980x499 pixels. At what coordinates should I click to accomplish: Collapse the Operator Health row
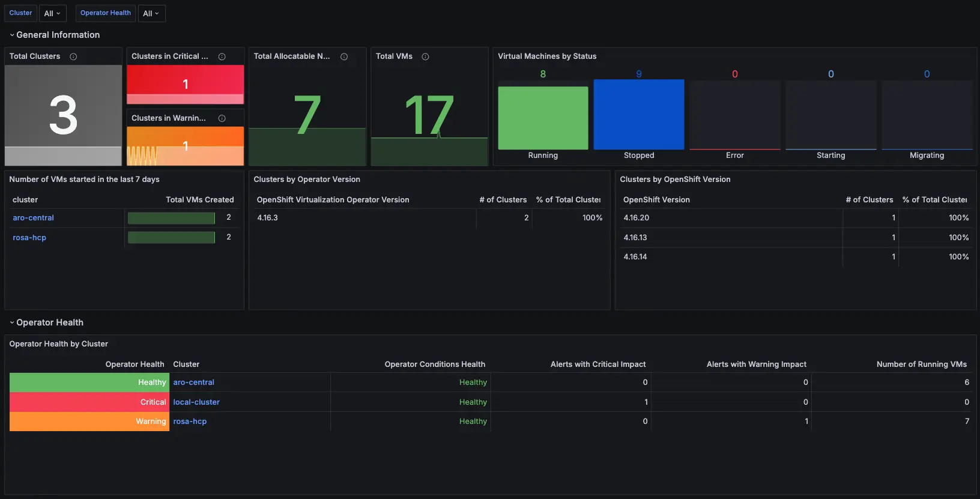tap(49, 322)
